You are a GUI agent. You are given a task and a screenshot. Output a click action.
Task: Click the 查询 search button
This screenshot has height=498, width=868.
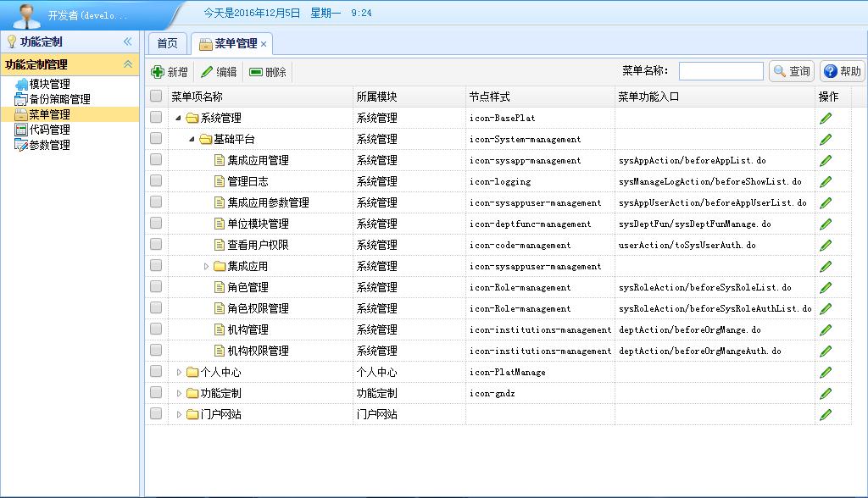(791, 72)
